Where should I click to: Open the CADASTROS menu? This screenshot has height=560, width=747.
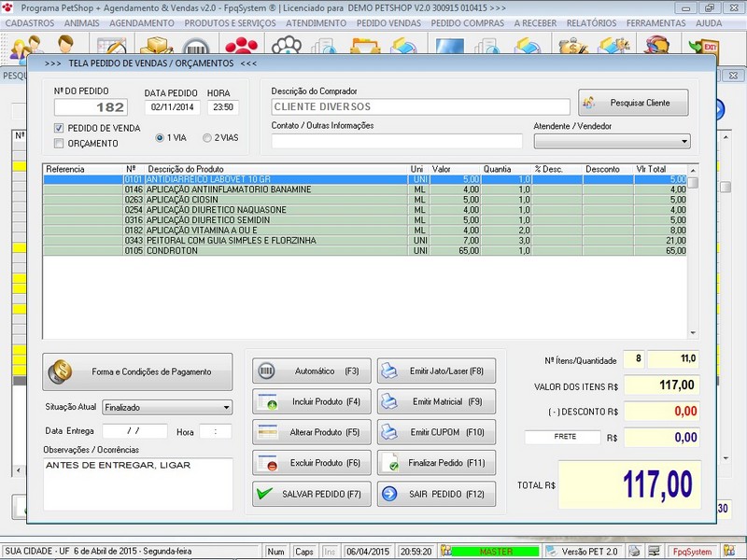pyautogui.click(x=30, y=22)
